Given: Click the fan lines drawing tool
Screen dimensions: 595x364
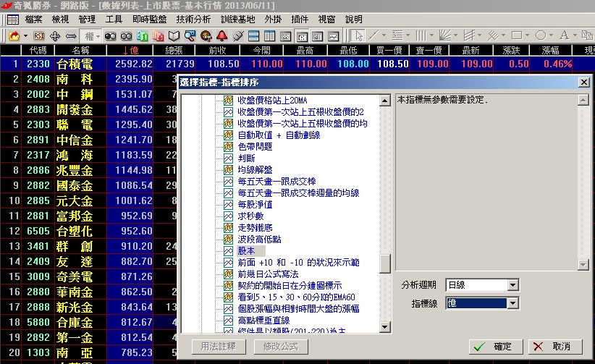Looking at the screenshot, I should tap(444, 35).
